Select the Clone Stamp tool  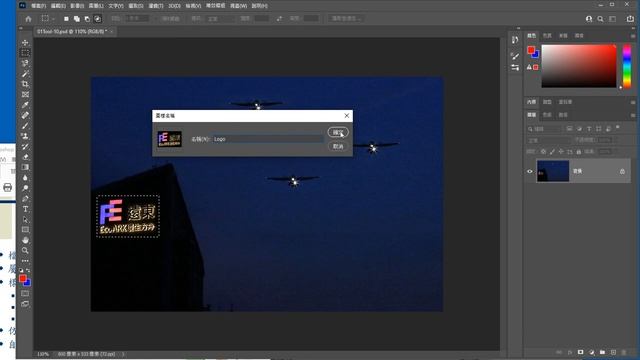pyautogui.click(x=25, y=136)
